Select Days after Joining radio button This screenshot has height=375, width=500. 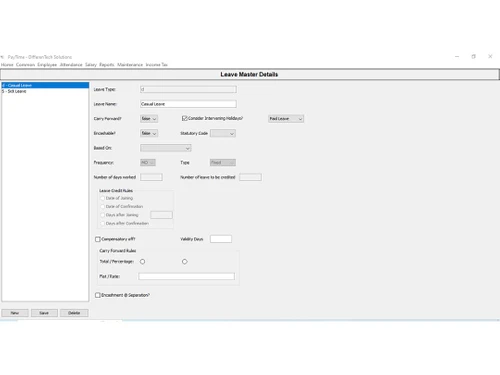pos(102,215)
